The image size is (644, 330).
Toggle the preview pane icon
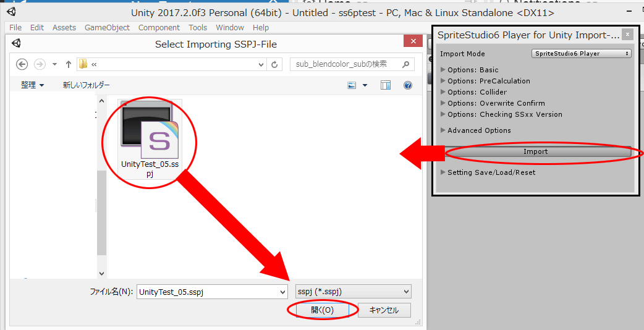[x=386, y=85]
